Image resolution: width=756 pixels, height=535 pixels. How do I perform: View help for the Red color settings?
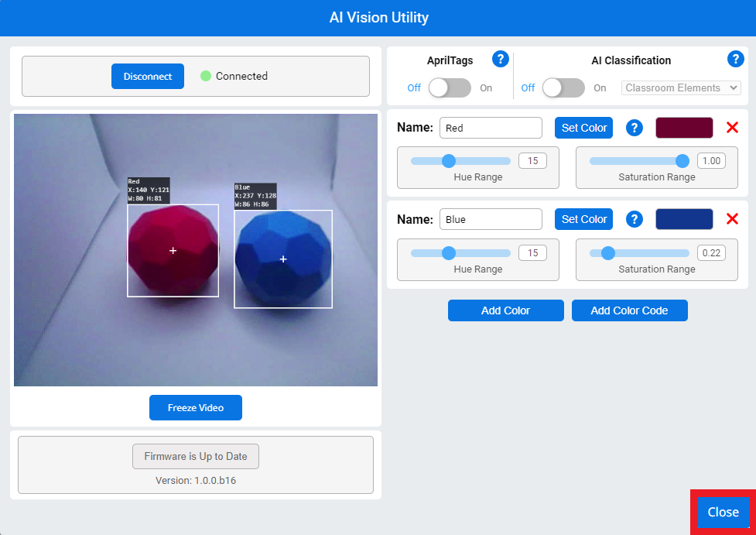coord(635,128)
